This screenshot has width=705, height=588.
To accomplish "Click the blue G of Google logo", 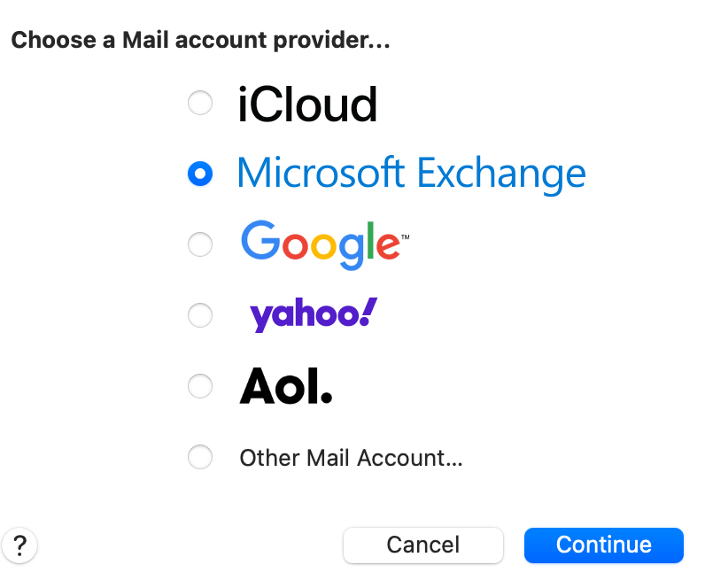I will click(260, 240).
